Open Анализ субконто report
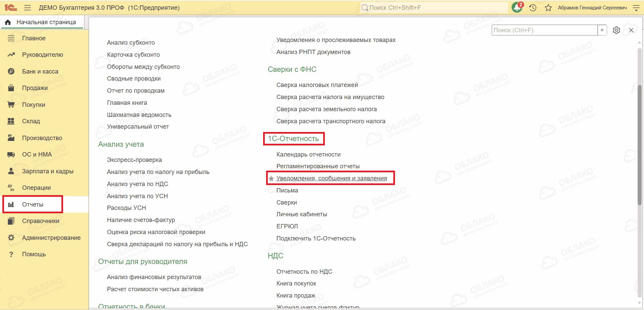The width and height of the screenshot is (644, 310). tap(131, 43)
